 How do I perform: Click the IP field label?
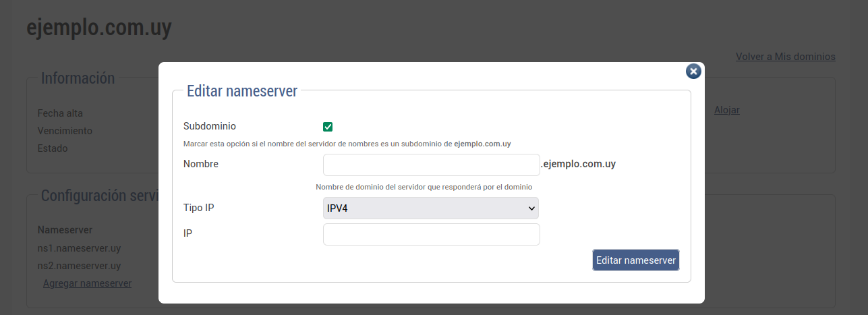(x=188, y=233)
